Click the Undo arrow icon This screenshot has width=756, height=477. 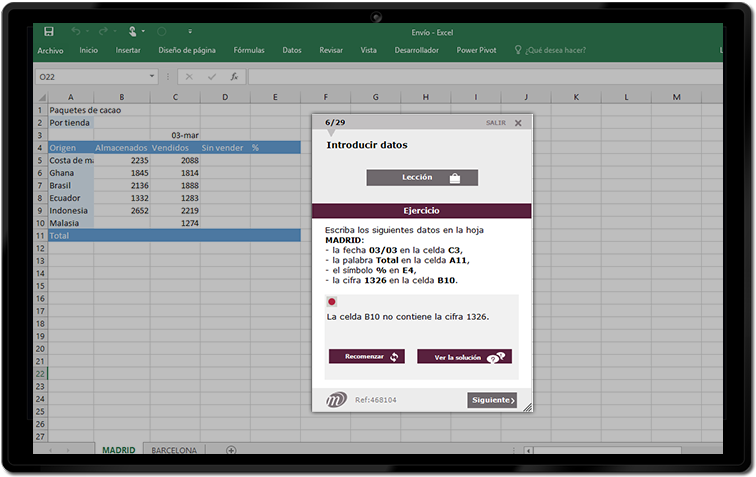click(x=76, y=32)
